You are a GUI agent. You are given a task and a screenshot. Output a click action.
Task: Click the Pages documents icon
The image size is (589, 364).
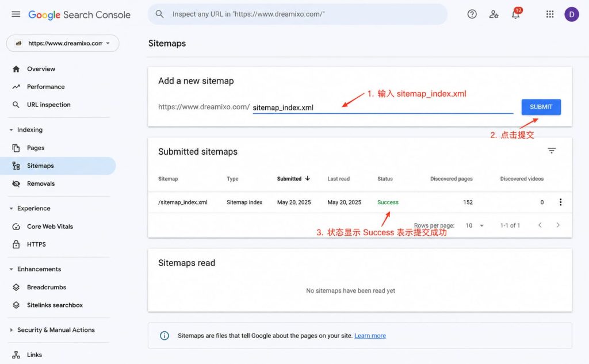16,148
